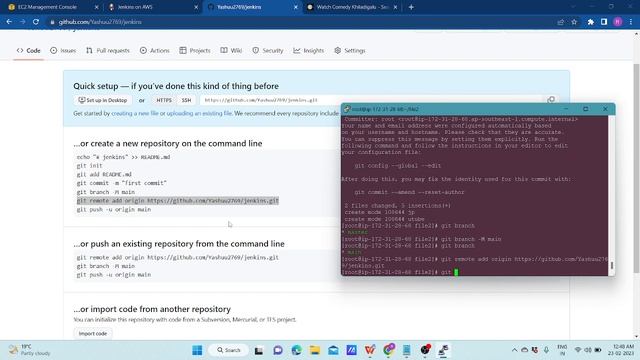Toggle the browser side panel icon
The width and height of the screenshot is (640, 360).
(604, 22)
